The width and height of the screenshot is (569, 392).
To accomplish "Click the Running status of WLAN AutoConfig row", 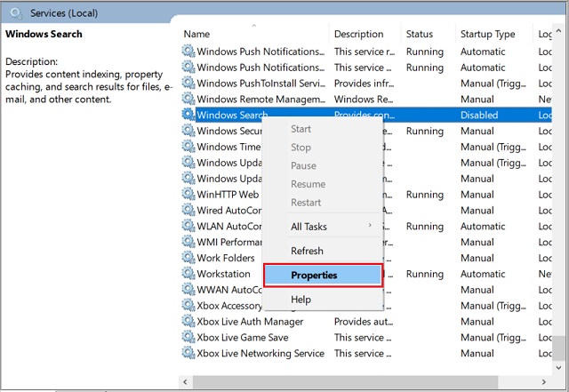I will 425,227.
